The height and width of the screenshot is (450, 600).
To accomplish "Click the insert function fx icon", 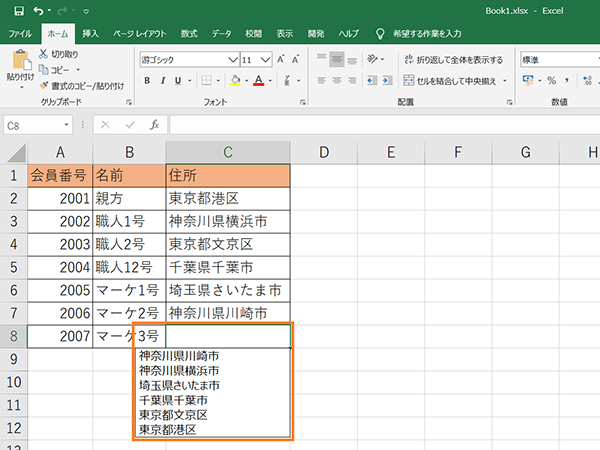I will tap(154, 125).
